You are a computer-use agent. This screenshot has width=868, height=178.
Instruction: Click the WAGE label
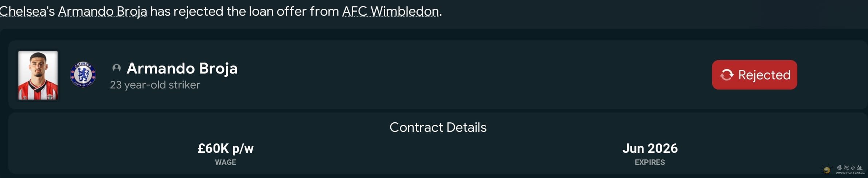226,162
